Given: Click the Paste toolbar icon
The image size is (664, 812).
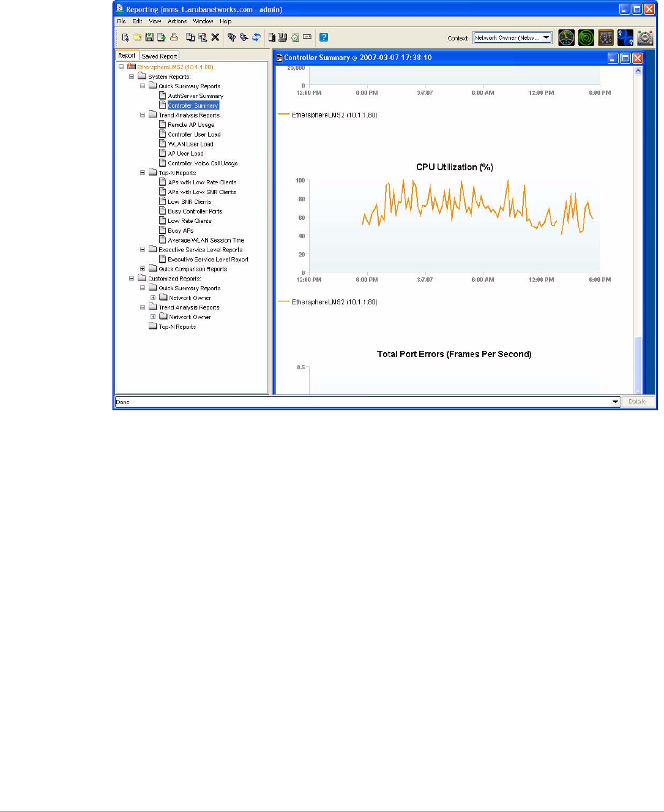Looking at the screenshot, I should pos(203,37).
